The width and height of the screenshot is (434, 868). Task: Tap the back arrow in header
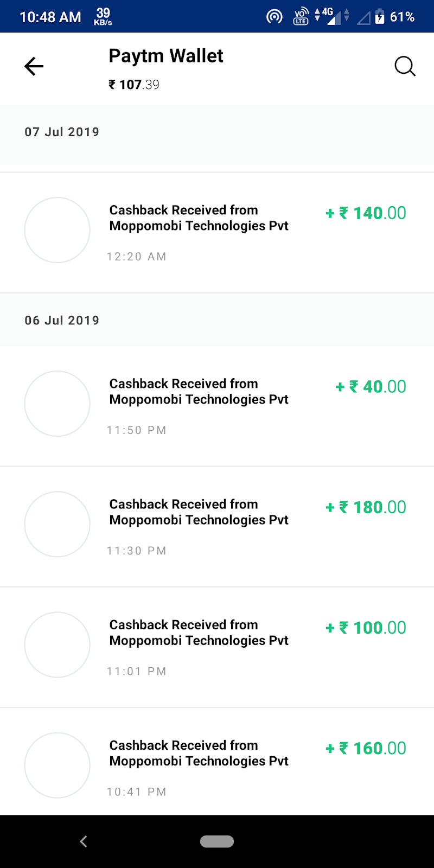(34, 67)
